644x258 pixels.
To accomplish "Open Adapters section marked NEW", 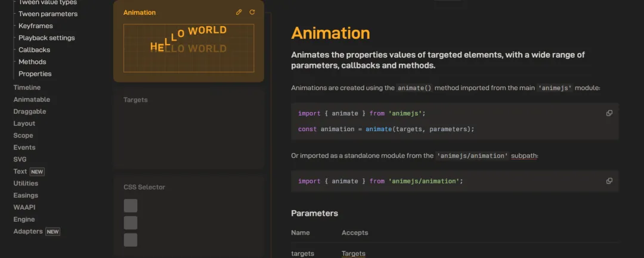I will click(x=36, y=231).
